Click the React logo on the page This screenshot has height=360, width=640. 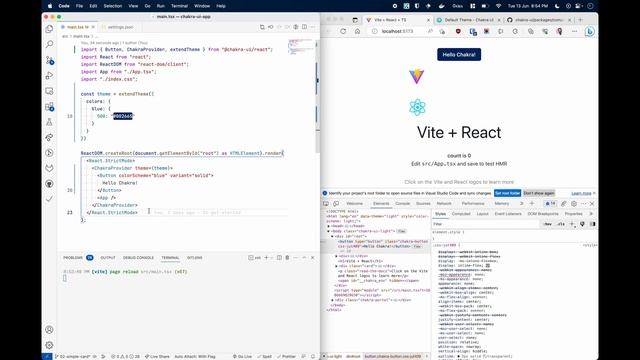(x=417, y=107)
